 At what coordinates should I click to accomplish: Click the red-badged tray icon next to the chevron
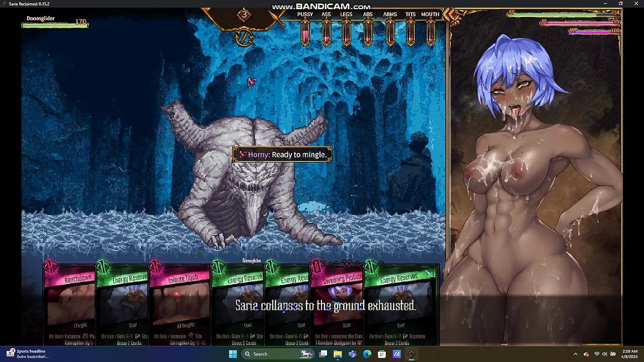pos(586,354)
